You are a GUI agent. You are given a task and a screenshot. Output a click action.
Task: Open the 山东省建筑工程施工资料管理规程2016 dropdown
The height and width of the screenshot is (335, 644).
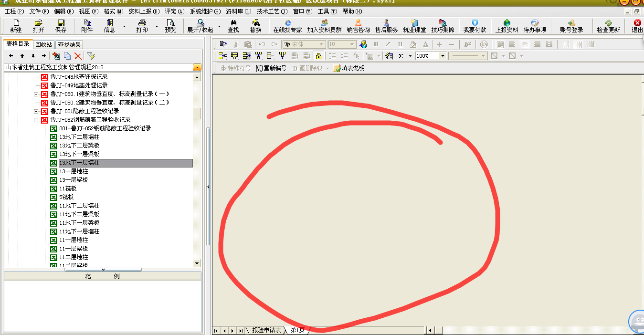tap(197, 67)
